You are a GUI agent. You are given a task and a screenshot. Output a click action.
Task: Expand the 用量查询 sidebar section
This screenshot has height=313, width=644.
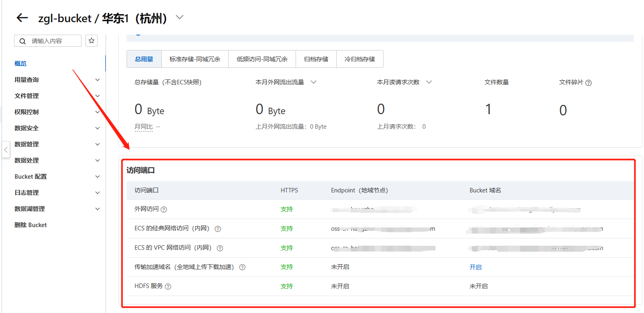[x=97, y=80]
